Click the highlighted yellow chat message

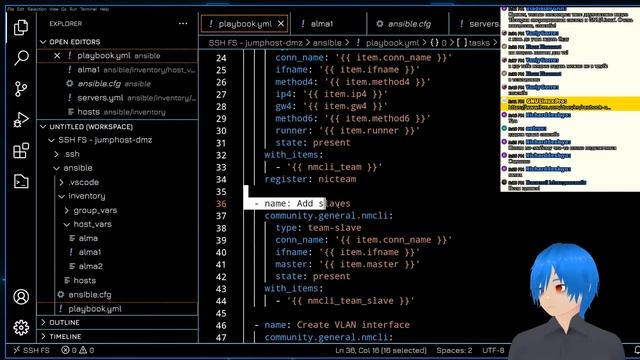pyautogui.click(x=570, y=104)
